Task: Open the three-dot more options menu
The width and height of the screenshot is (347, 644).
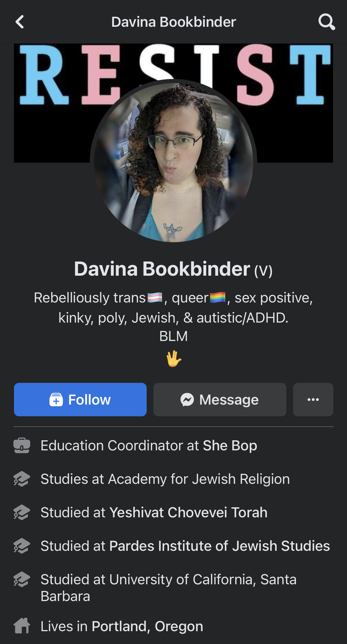Action: 313,400
